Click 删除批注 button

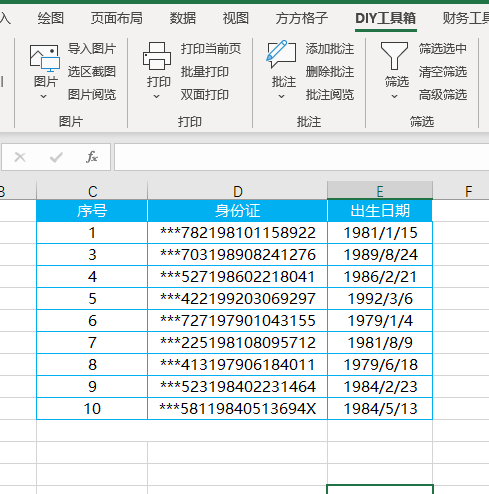coord(330,72)
